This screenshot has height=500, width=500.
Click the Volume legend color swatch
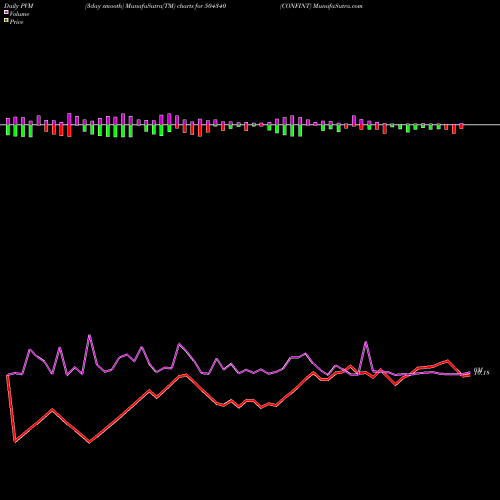coord(6,12)
